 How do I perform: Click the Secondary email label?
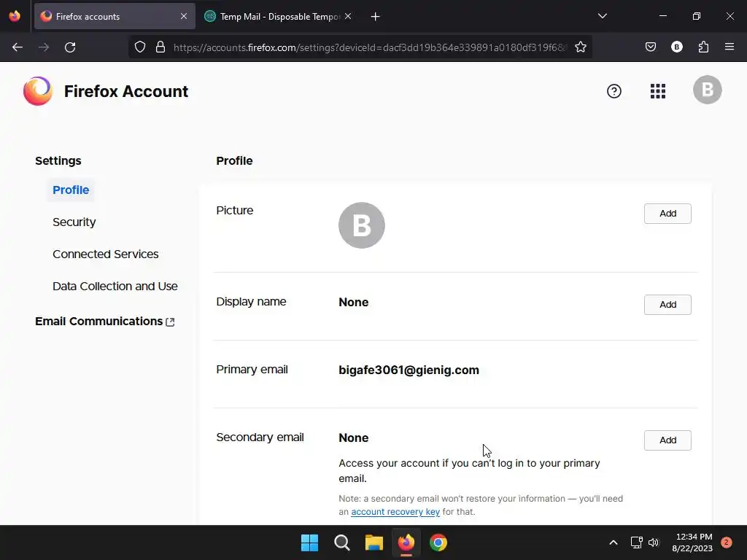point(260,437)
